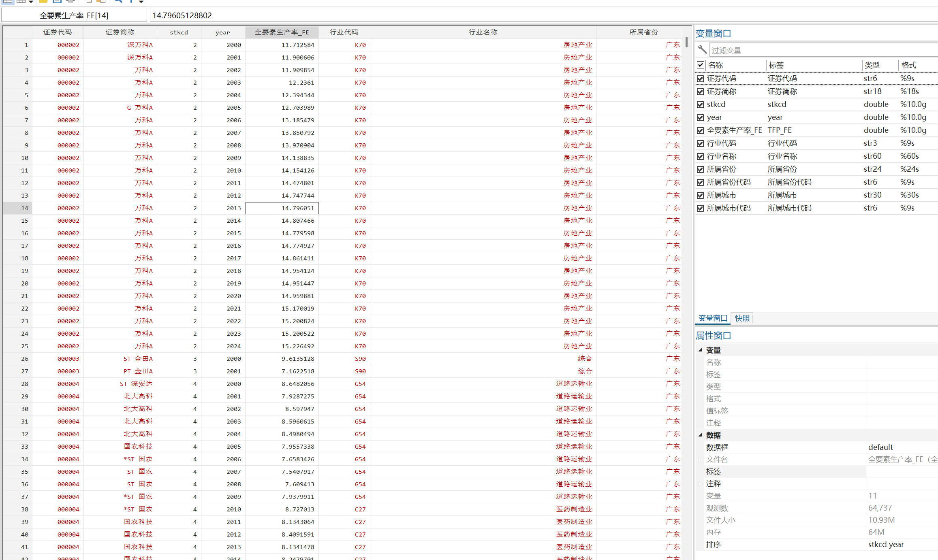Image resolution: width=938 pixels, height=560 pixels.
Task: Click the 类型 column header in the variables list
Action: coord(872,65)
